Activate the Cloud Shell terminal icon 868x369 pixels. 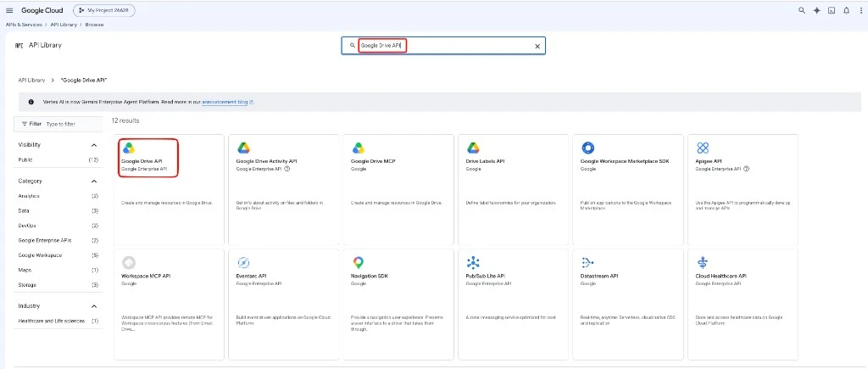832,10
